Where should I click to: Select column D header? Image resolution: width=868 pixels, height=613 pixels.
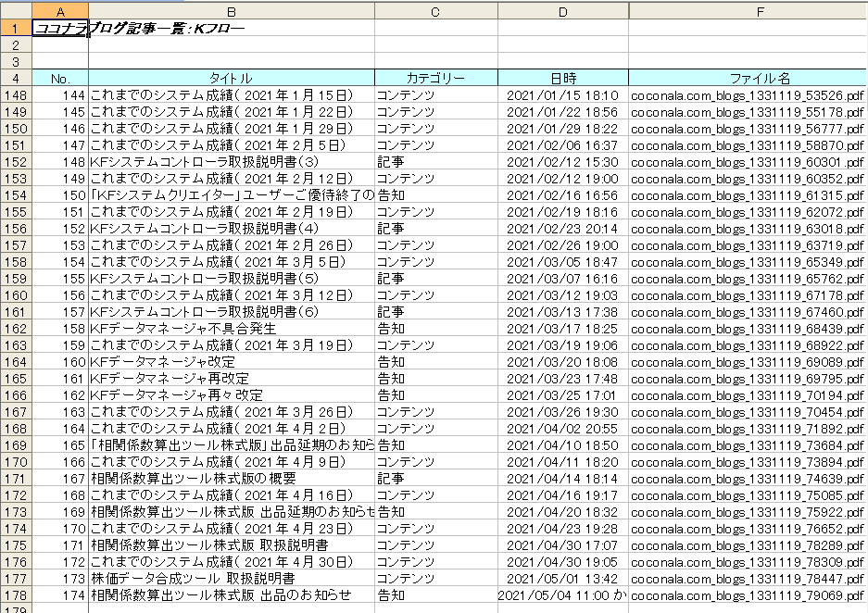tap(563, 12)
